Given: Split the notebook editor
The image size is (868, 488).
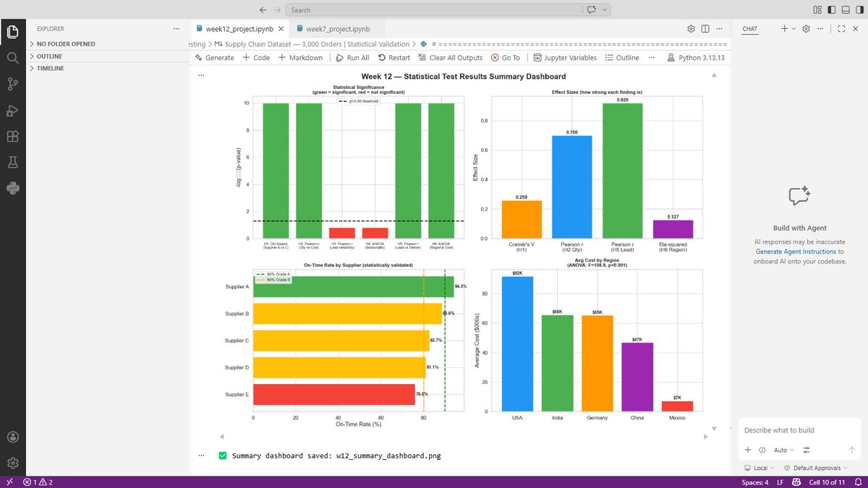Looking at the screenshot, I should tap(705, 29).
